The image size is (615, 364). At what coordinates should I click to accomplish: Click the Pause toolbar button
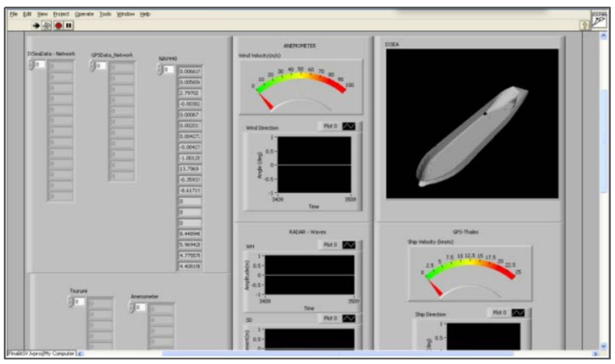click(x=69, y=25)
